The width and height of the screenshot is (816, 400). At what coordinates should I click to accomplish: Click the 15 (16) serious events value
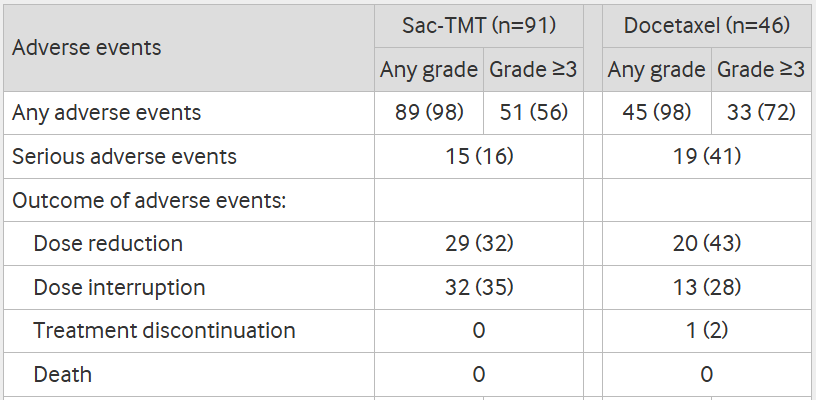(x=478, y=157)
